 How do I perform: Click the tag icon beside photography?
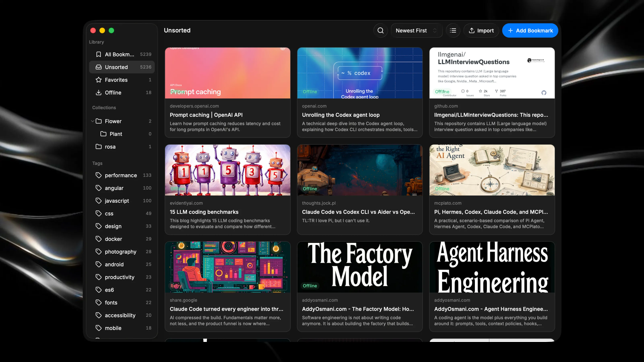pyautogui.click(x=98, y=252)
